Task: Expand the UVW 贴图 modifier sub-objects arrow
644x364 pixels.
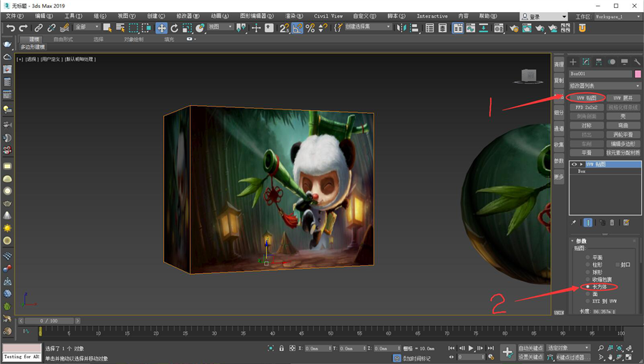Action: pyautogui.click(x=581, y=164)
